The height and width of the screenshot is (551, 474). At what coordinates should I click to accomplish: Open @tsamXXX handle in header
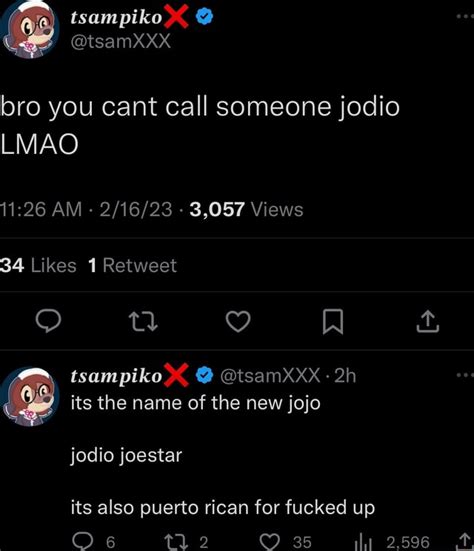click(x=121, y=41)
